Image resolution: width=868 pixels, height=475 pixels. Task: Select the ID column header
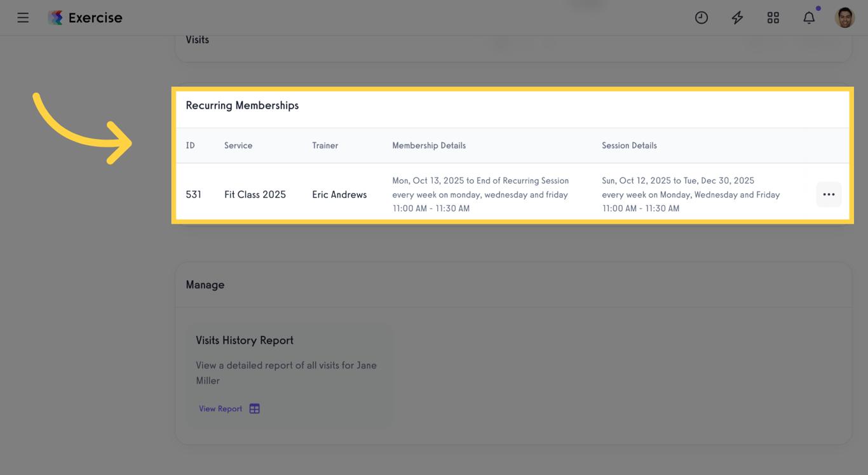pyautogui.click(x=190, y=145)
